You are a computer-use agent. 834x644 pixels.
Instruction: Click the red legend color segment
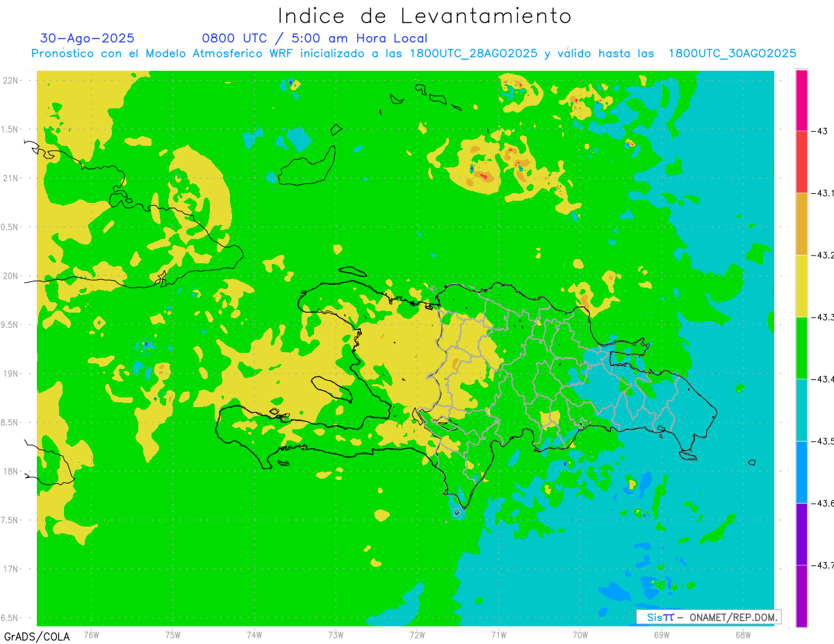801,162
